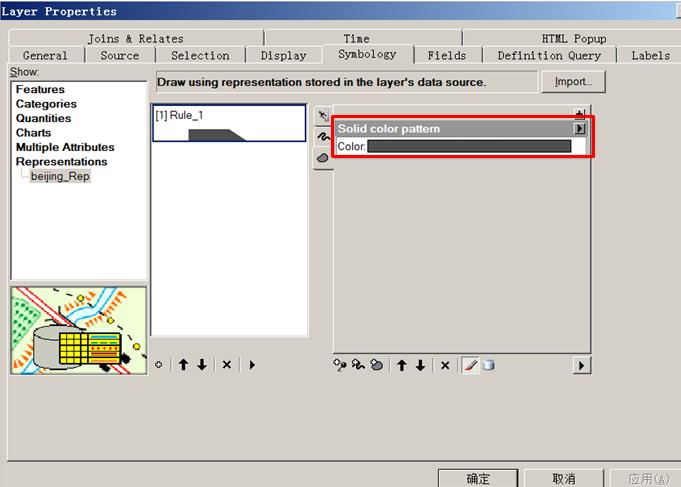681x487 pixels.
Task: Click the 应用(A) apply button
Action: [x=648, y=478]
